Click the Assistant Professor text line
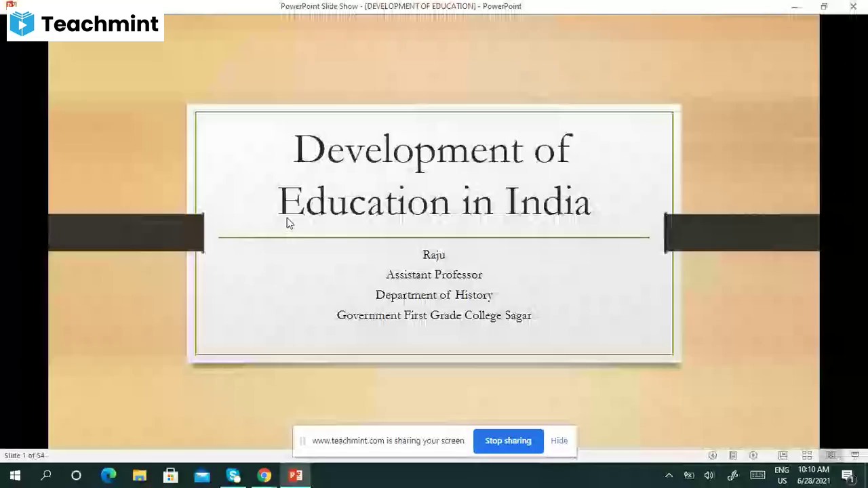This screenshot has height=488, width=868. [x=434, y=274]
